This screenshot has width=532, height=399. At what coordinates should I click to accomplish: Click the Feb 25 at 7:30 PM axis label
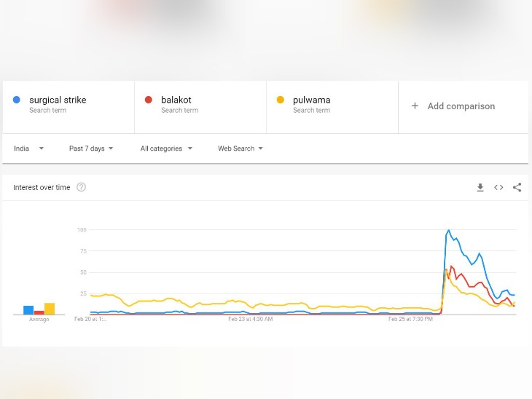point(410,319)
